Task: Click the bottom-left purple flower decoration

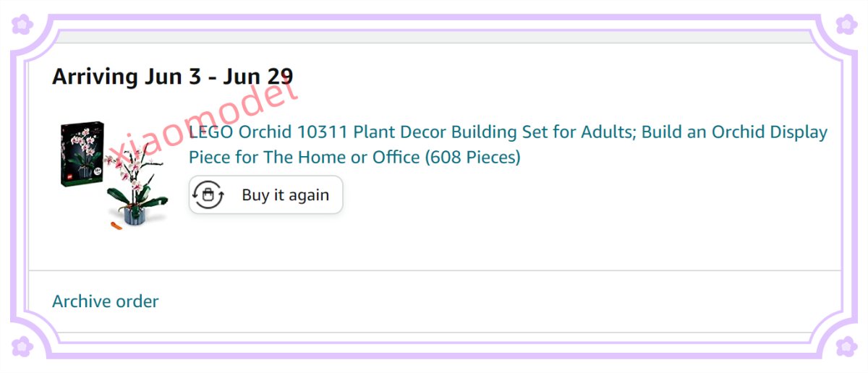Action: click(x=23, y=348)
